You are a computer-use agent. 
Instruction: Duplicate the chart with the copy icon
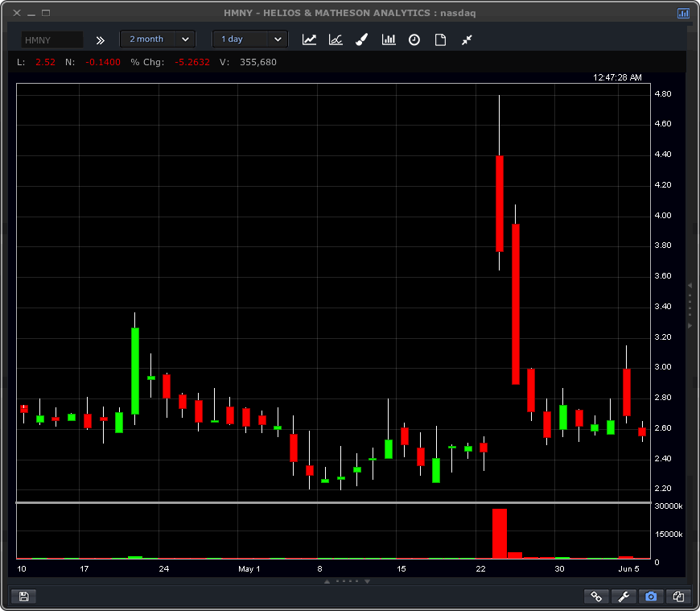tap(678, 596)
